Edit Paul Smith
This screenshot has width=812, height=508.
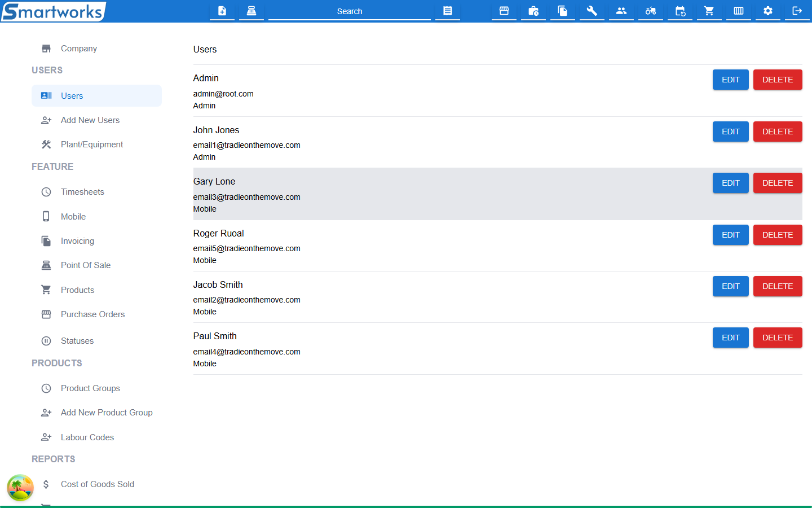[731, 338]
